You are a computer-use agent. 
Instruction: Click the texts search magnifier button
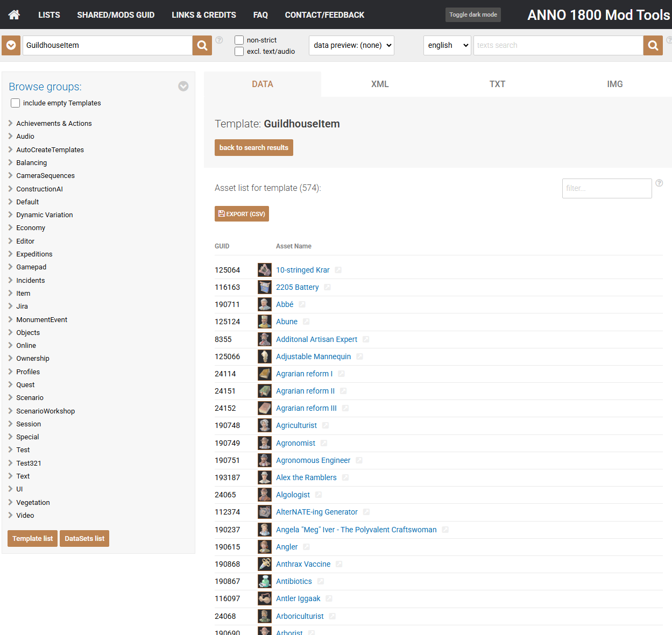click(x=653, y=46)
